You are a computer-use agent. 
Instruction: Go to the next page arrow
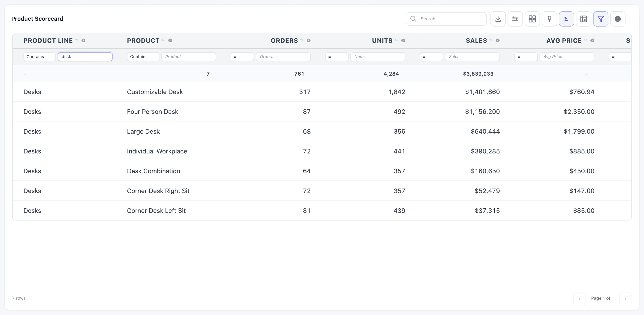tap(626, 299)
